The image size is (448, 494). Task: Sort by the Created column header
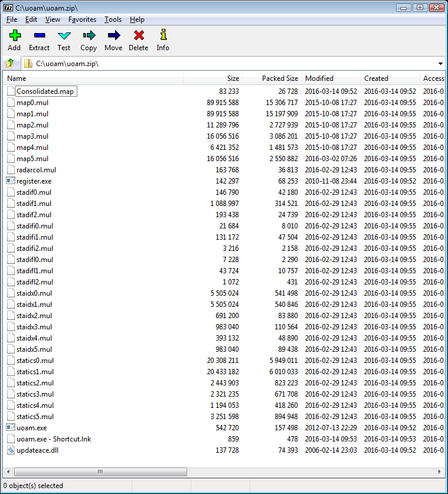coord(390,78)
